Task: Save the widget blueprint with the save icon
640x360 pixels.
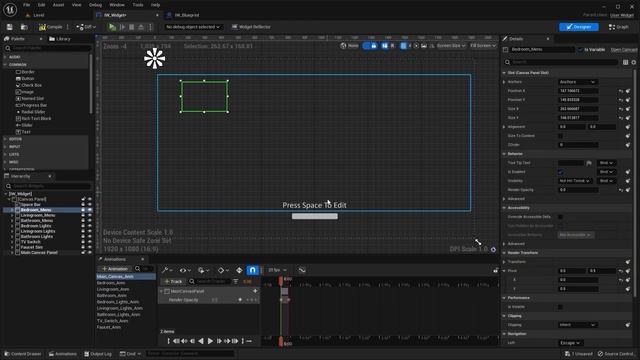Action: click(9, 27)
